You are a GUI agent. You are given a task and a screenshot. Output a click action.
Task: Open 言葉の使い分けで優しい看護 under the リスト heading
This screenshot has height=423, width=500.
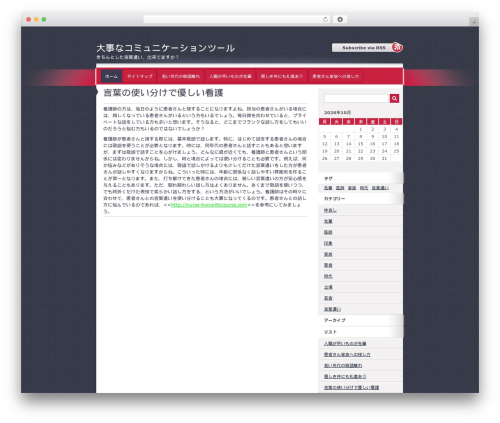point(351,387)
